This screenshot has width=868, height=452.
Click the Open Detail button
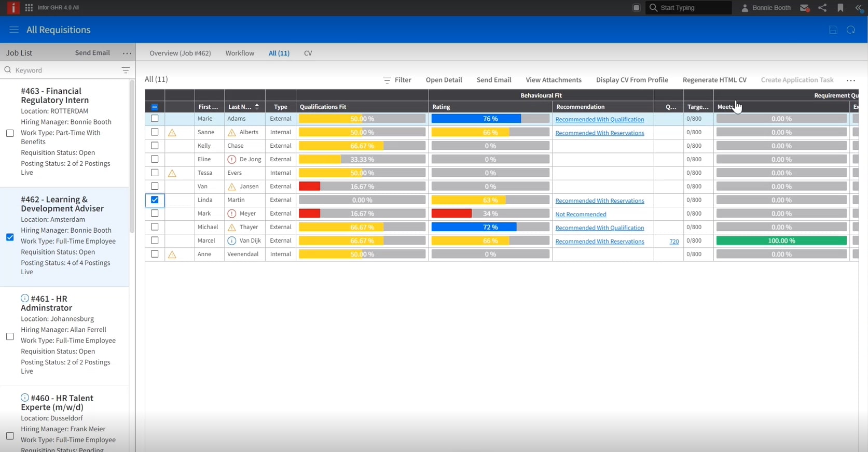click(x=444, y=80)
